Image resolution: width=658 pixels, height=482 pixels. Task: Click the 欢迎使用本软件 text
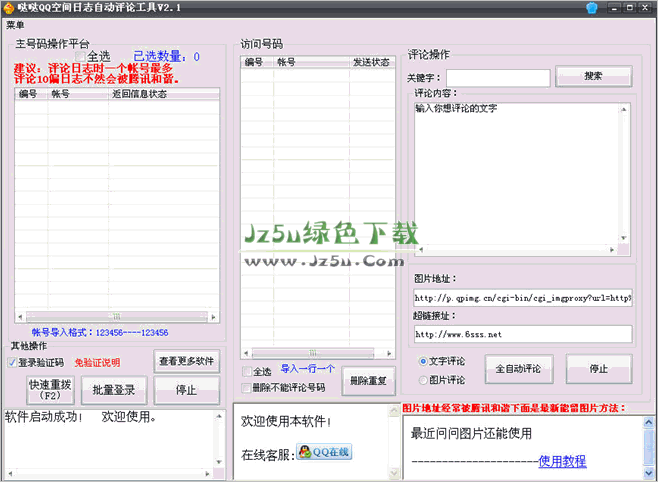click(x=286, y=421)
